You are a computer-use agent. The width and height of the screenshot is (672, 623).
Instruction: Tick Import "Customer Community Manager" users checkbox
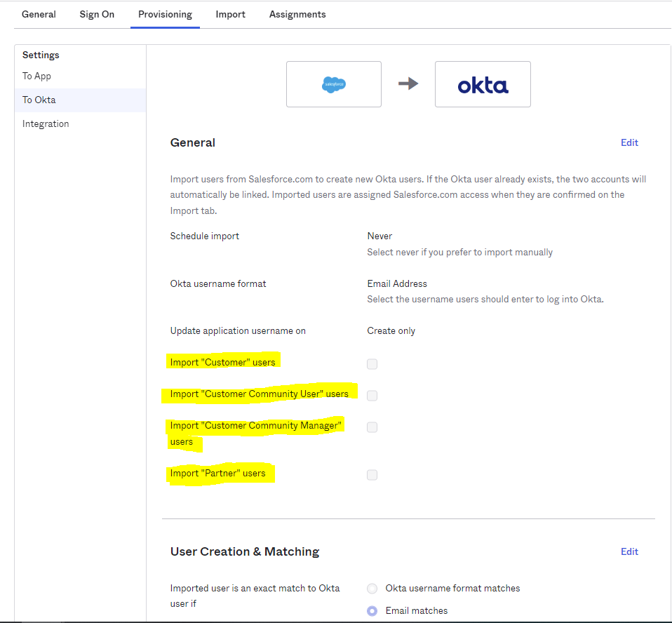point(372,427)
